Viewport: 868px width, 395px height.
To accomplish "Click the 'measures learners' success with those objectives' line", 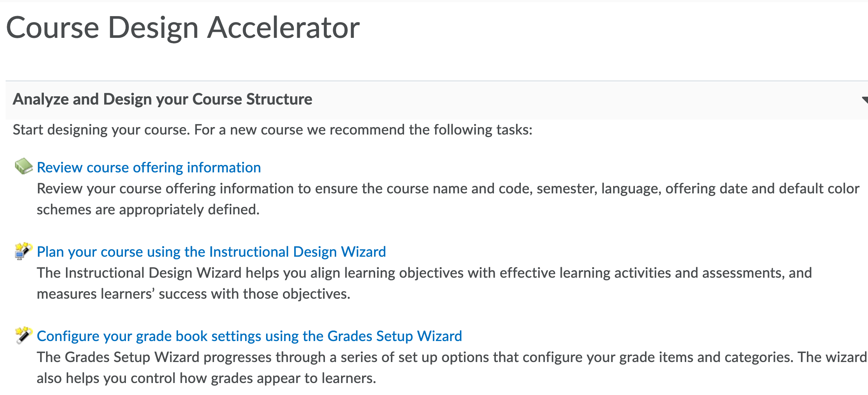I will [x=193, y=294].
